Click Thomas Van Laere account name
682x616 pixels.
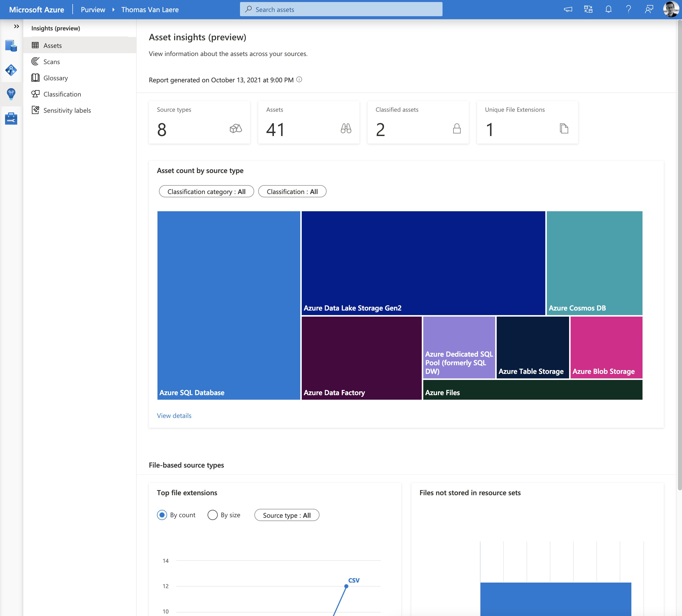coord(150,9)
